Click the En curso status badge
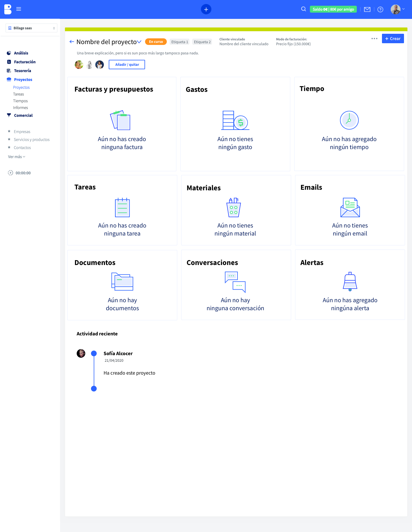The image size is (412, 532). pyautogui.click(x=156, y=42)
